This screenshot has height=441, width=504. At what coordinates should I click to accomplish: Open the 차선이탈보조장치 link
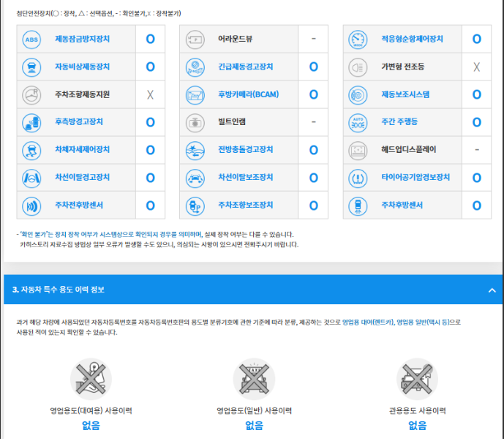246,177
